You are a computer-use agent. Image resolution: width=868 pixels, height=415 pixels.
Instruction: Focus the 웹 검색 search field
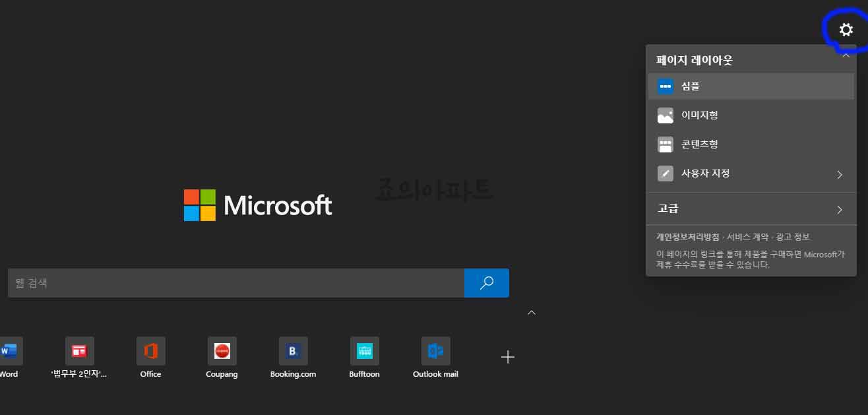[x=236, y=283]
